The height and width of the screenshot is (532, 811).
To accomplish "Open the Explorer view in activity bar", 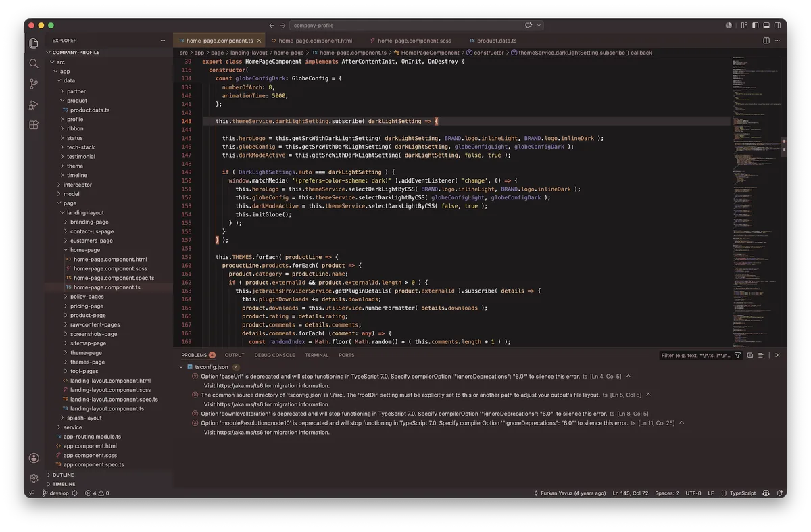I will tap(34, 43).
